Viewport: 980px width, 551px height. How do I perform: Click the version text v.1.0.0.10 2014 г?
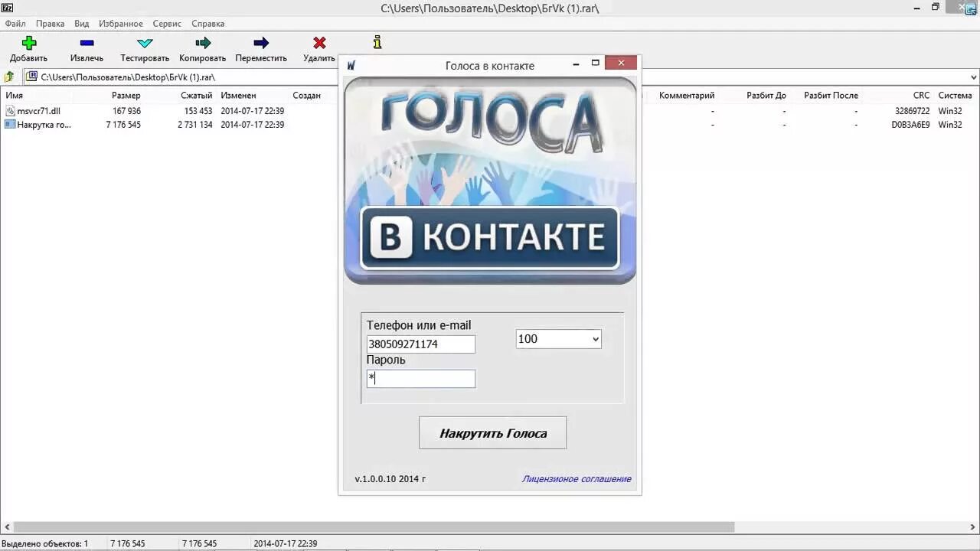(x=390, y=479)
